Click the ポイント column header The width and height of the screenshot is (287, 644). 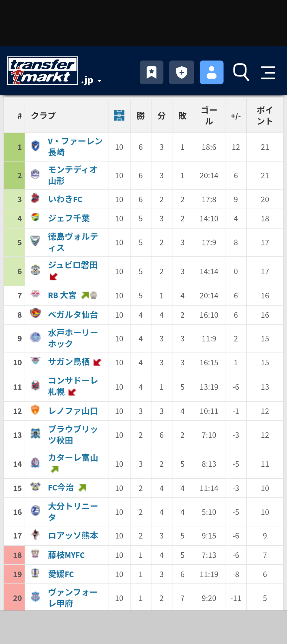pyautogui.click(x=265, y=116)
